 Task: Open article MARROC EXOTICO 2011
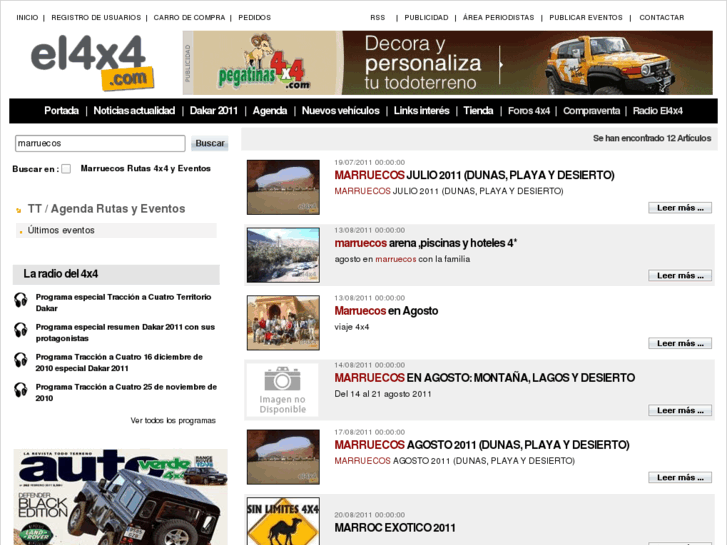(x=395, y=528)
